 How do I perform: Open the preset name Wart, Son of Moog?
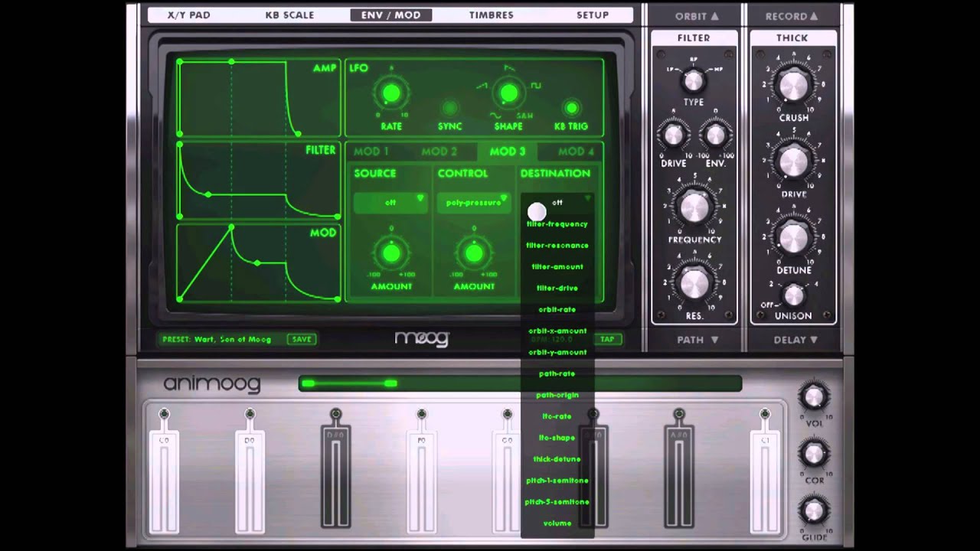tap(233, 339)
